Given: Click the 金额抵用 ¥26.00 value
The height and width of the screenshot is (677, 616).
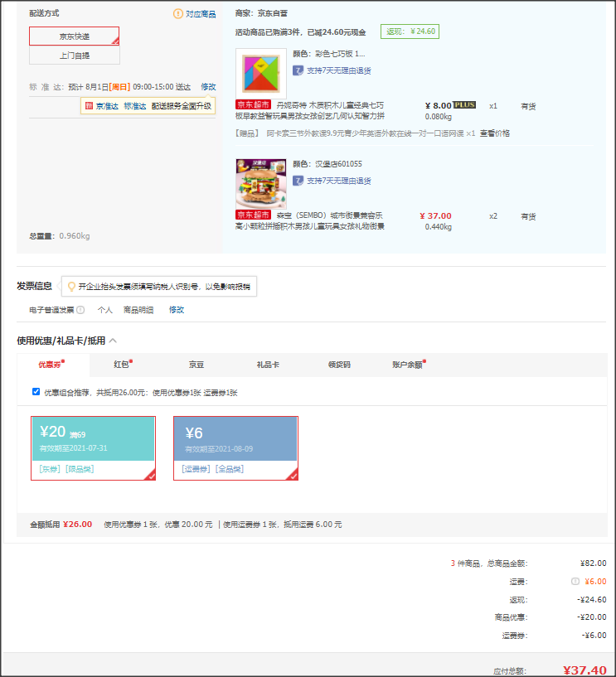Looking at the screenshot, I should pos(77,525).
